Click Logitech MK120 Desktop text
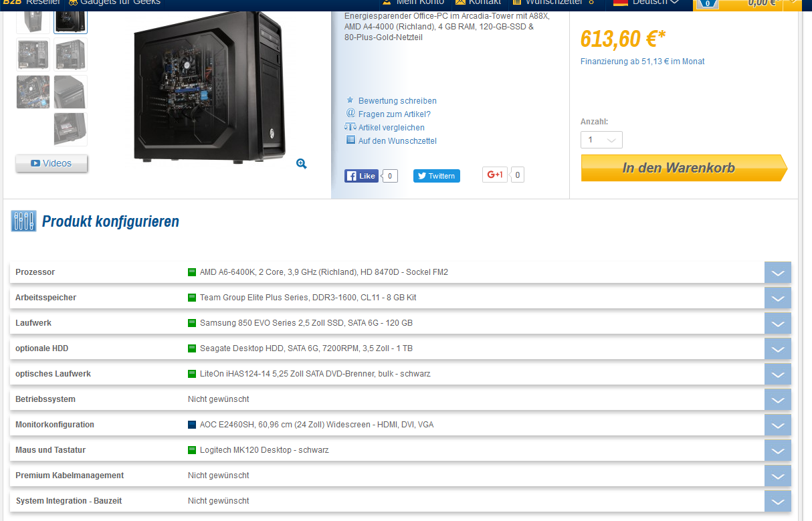The height and width of the screenshot is (521, 812). coord(264,450)
